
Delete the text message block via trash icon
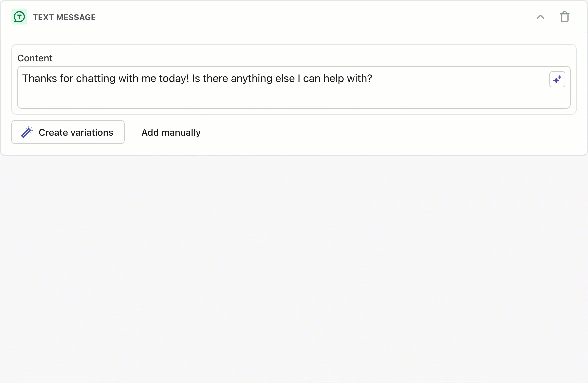tap(565, 17)
